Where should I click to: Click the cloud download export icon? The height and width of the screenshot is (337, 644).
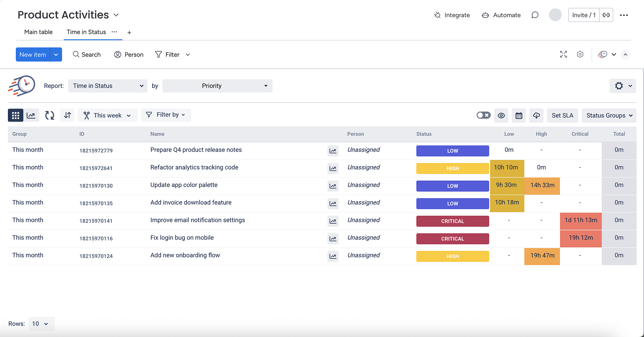536,116
